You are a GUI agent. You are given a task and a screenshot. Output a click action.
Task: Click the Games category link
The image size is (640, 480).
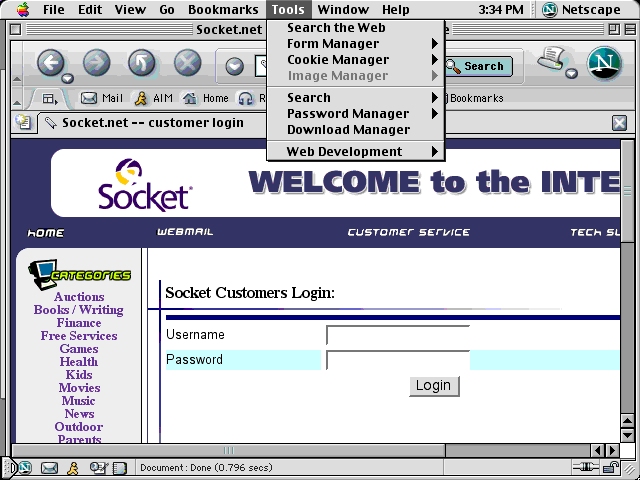click(x=79, y=349)
